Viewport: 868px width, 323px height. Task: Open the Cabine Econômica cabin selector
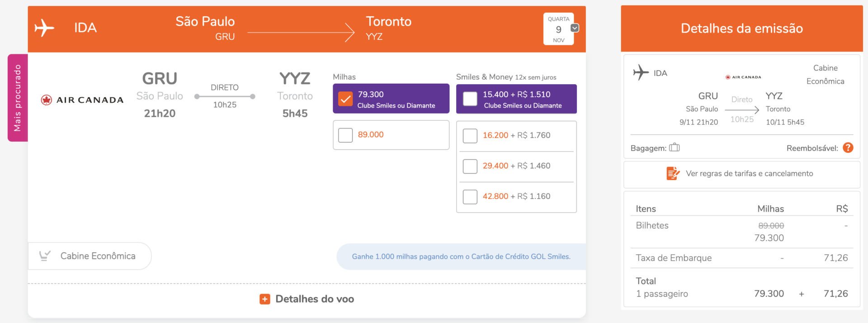pos(90,256)
